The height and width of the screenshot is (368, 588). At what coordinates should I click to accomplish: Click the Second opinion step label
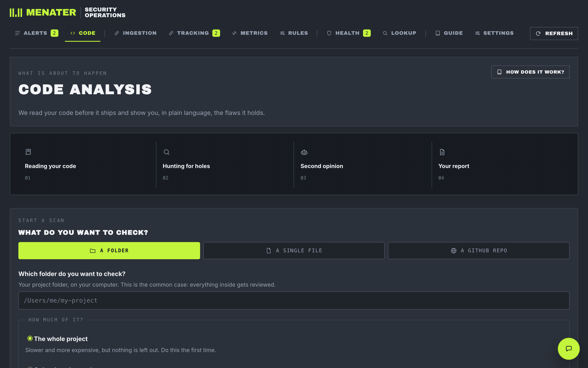(322, 166)
